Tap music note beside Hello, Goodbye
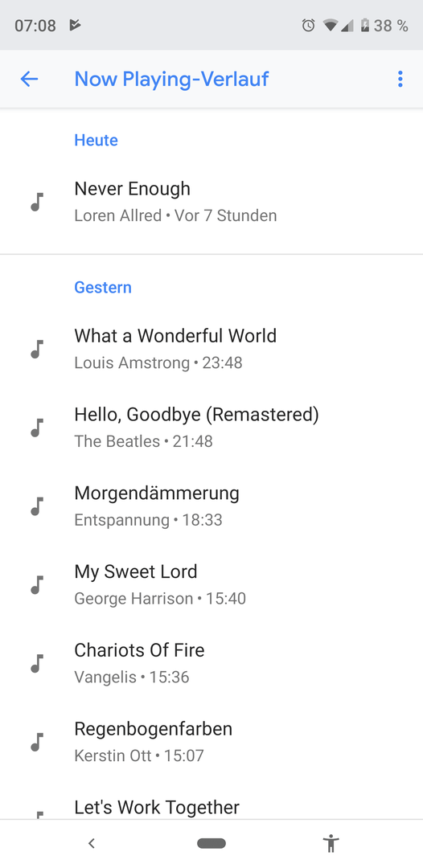Viewport: 423px width, 868px height. coord(36,428)
